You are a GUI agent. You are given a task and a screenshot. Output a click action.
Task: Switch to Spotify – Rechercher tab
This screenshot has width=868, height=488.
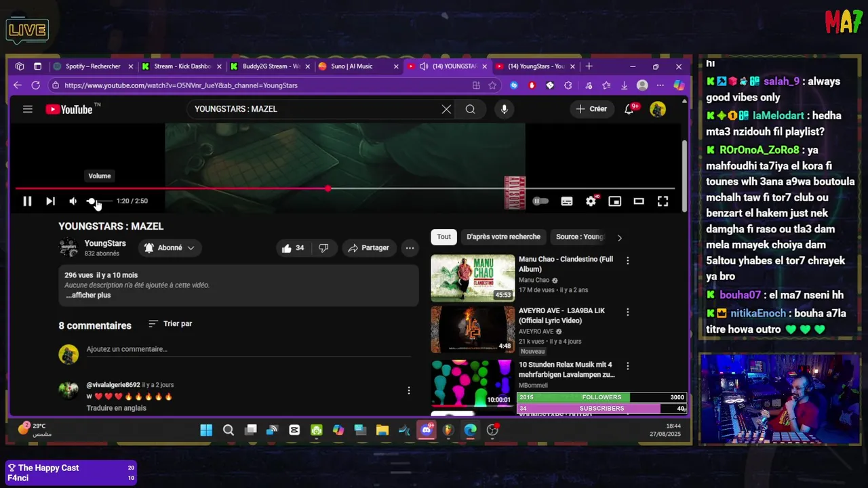(x=93, y=66)
